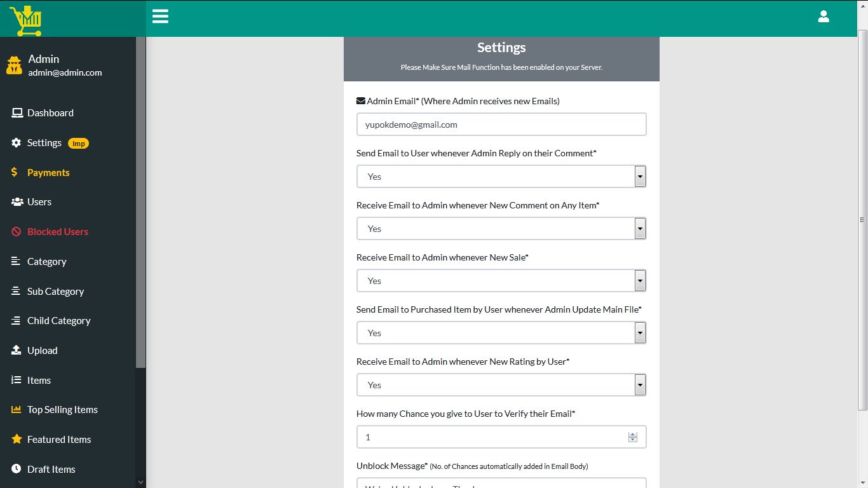Click the Featured Items star icon

coord(17,440)
